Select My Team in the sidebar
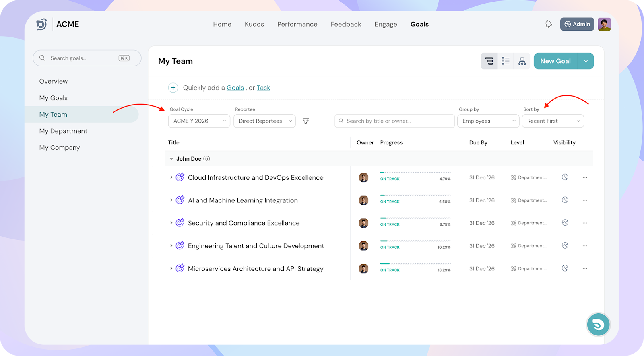644x356 pixels. tap(82, 114)
